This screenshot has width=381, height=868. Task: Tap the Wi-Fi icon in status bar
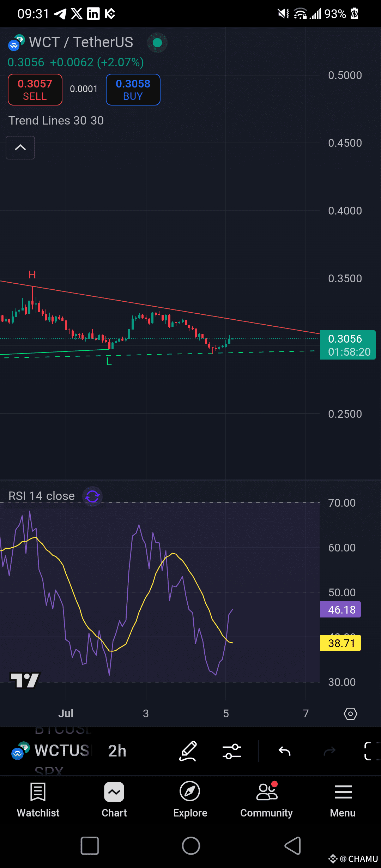coord(300,14)
